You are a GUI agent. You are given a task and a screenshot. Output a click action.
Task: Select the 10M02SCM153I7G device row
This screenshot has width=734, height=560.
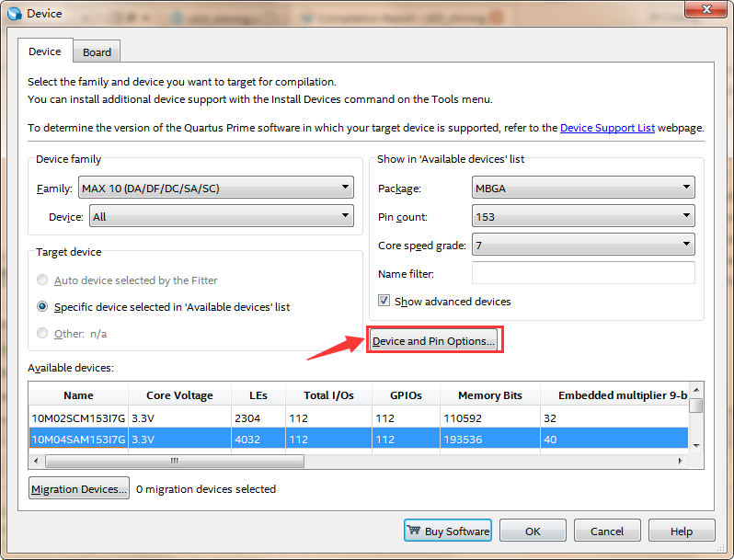tap(358, 417)
